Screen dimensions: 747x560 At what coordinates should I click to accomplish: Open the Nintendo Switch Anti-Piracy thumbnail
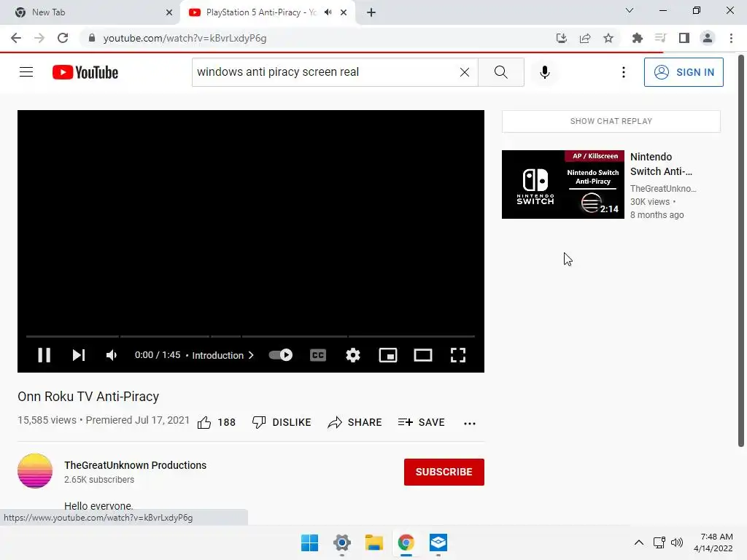pyautogui.click(x=562, y=184)
